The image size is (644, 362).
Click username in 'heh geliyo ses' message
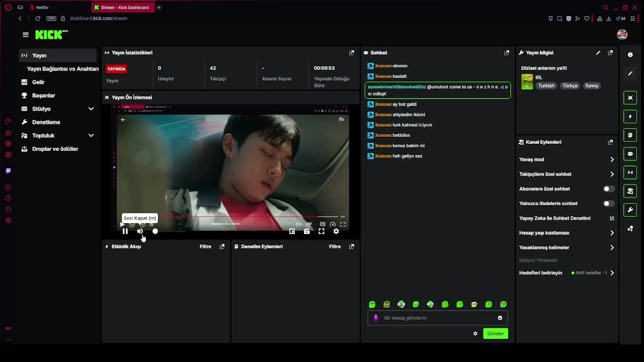[383, 156]
